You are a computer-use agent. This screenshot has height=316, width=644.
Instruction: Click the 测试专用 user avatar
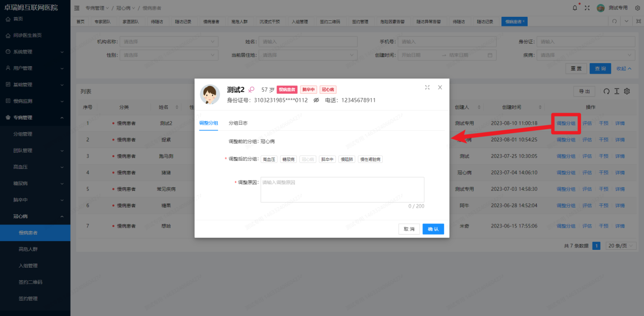click(600, 8)
